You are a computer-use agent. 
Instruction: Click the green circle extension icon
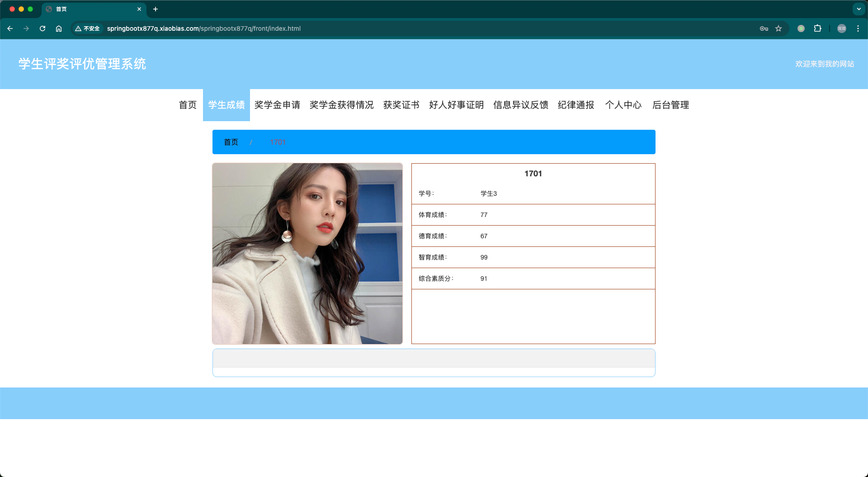coord(801,28)
